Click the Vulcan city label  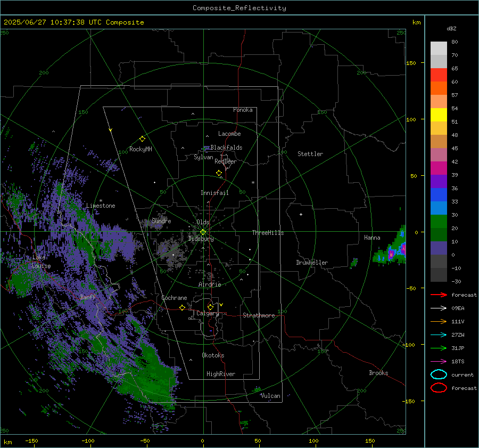[x=271, y=396]
